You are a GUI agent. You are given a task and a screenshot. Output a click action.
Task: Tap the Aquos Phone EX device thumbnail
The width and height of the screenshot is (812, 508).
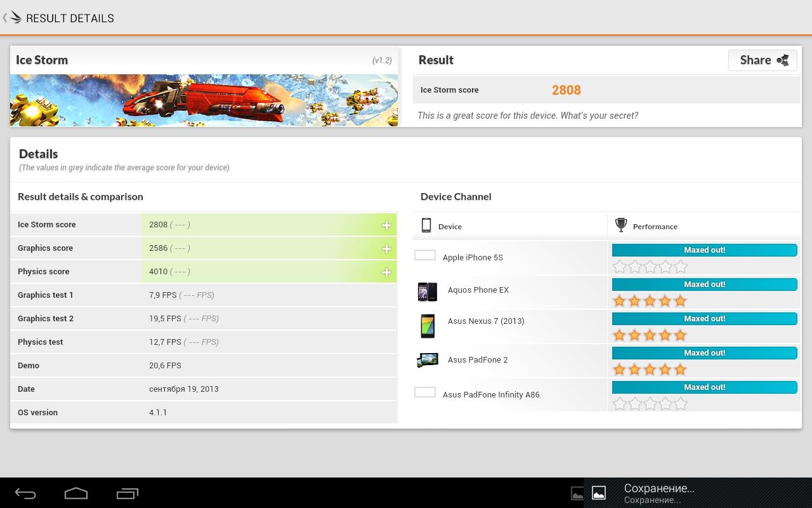427,291
